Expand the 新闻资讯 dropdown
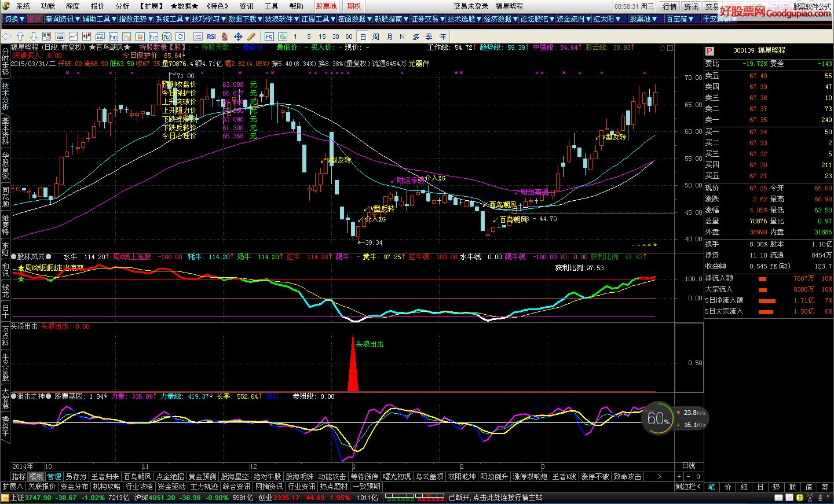 coord(62,19)
